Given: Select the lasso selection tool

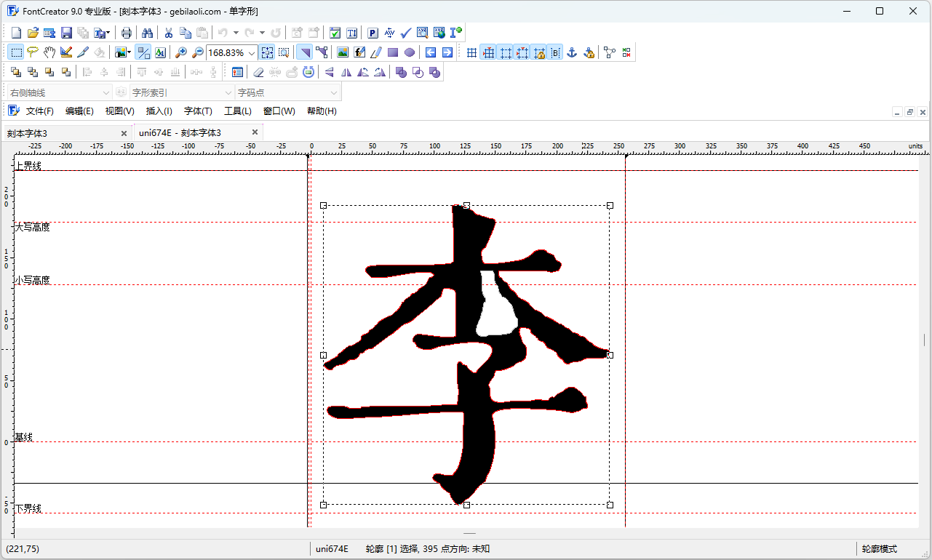Looking at the screenshot, I should [x=33, y=52].
